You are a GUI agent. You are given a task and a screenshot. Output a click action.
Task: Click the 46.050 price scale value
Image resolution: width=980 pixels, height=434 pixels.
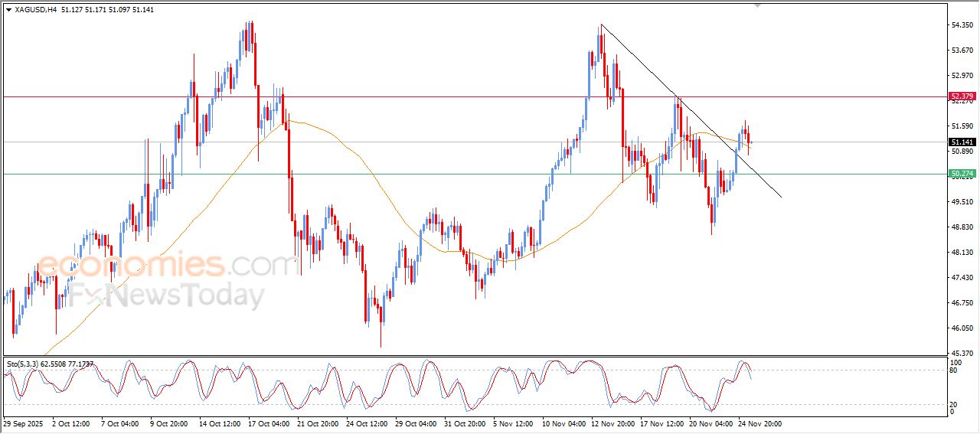tap(961, 328)
